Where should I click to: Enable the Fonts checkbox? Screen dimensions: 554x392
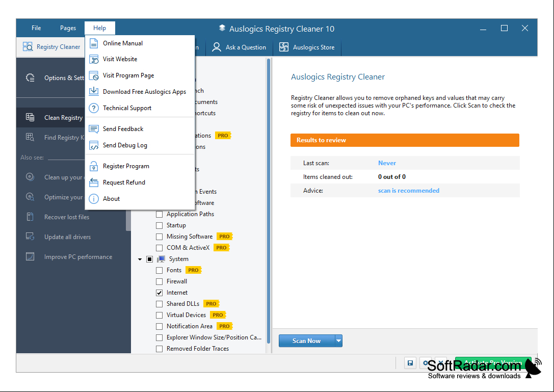160,270
